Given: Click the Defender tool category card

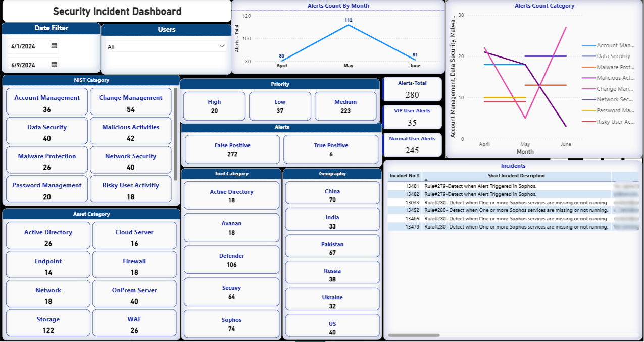Looking at the screenshot, I should click(x=231, y=260).
